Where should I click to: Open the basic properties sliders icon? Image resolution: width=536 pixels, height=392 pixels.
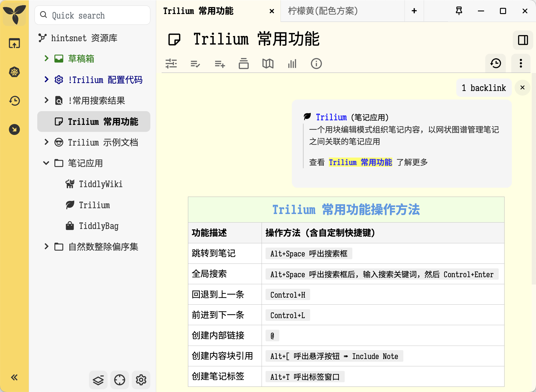point(171,64)
